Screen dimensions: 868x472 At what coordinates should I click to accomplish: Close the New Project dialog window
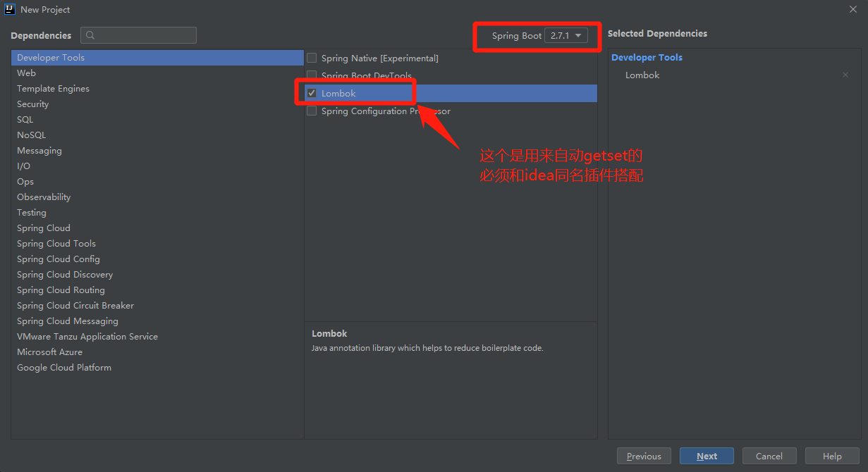(x=853, y=9)
